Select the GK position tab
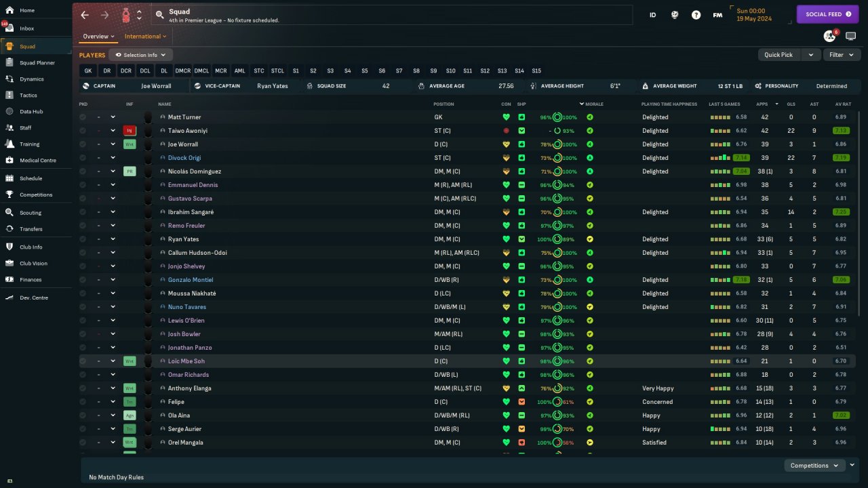The image size is (868, 488). click(x=87, y=70)
